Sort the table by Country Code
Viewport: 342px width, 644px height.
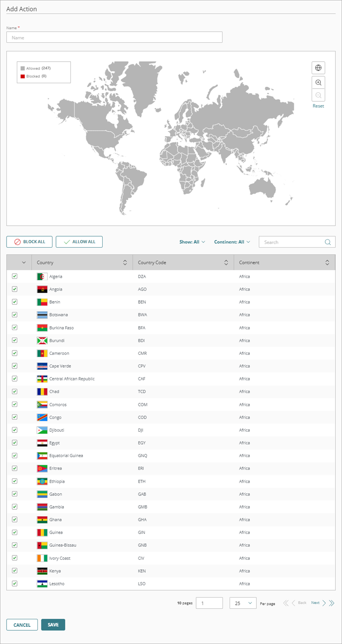227,262
